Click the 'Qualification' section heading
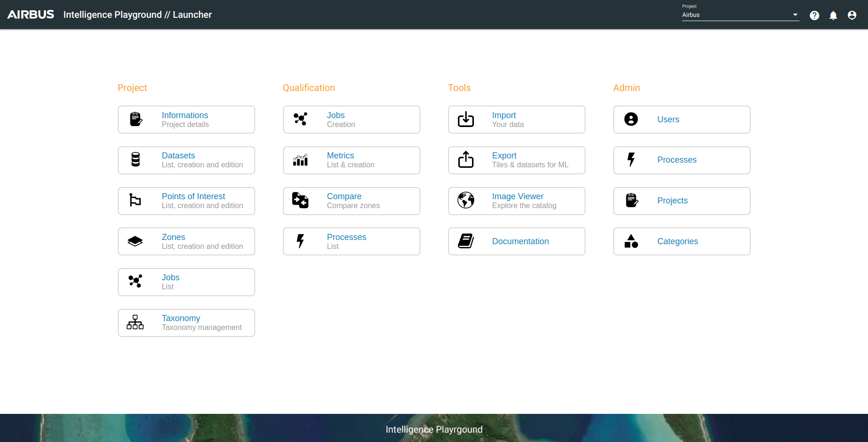 point(309,88)
